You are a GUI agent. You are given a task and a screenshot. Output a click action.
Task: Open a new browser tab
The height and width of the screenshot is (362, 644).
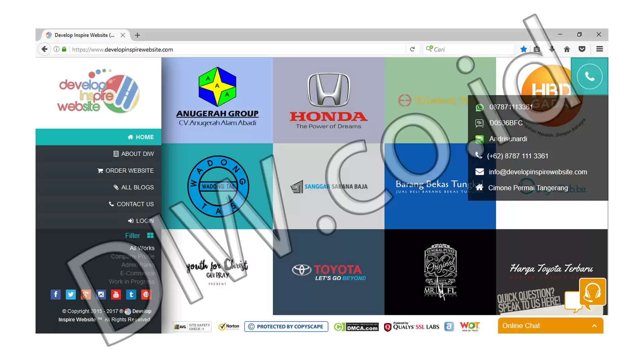pyautogui.click(x=137, y=35)
